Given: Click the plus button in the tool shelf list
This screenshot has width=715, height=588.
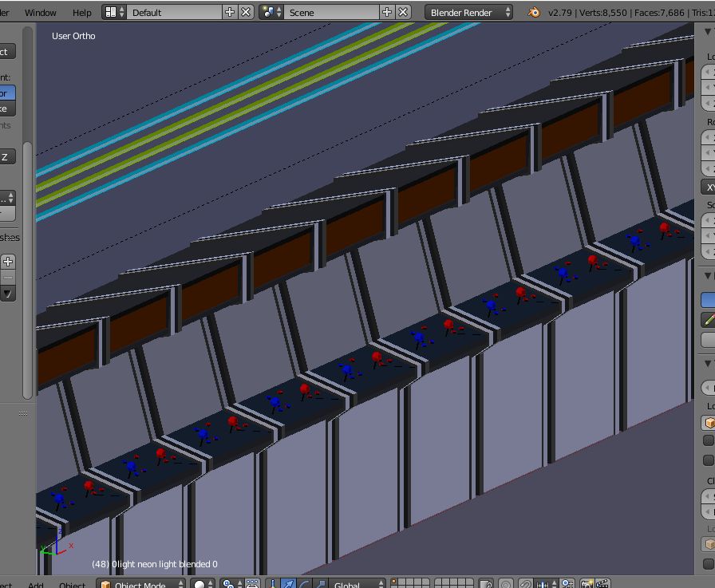Looking at the screenshot, I should [8, 262].
